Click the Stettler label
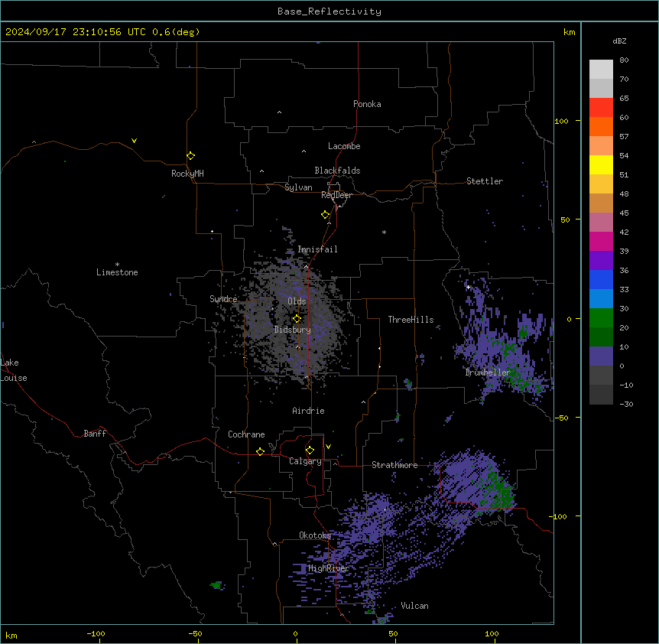The width and height of the screenshot is (659, 644). click(485, 181)
